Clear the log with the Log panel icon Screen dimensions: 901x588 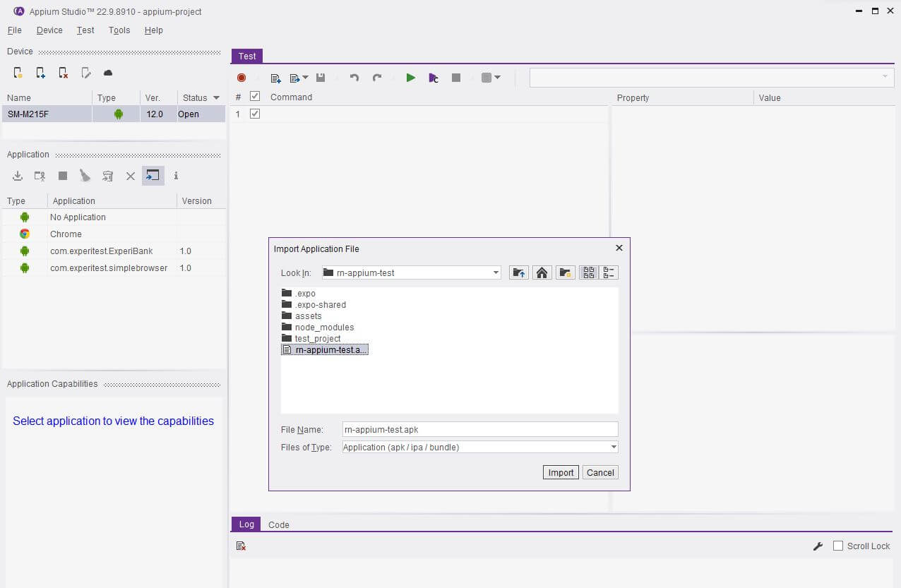(241, 546)
